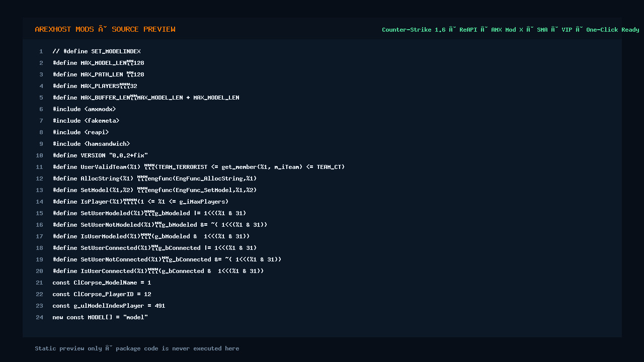Click the '#include <hamsandwich>' line
The image size is (644, 362).
91,144
